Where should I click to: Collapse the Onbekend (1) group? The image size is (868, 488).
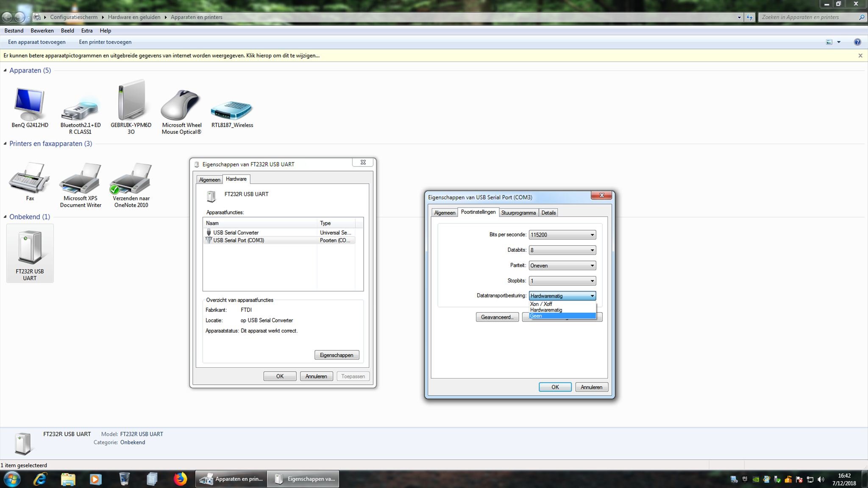(x=5, y=216)
